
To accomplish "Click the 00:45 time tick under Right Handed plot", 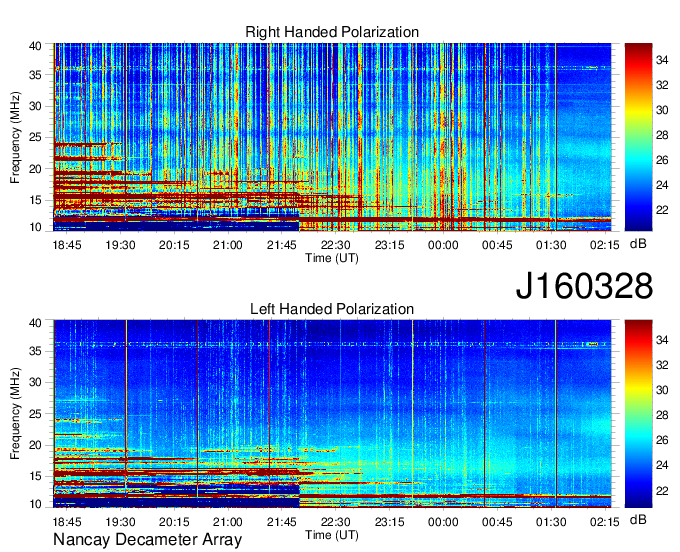I will tap(497, 245).
